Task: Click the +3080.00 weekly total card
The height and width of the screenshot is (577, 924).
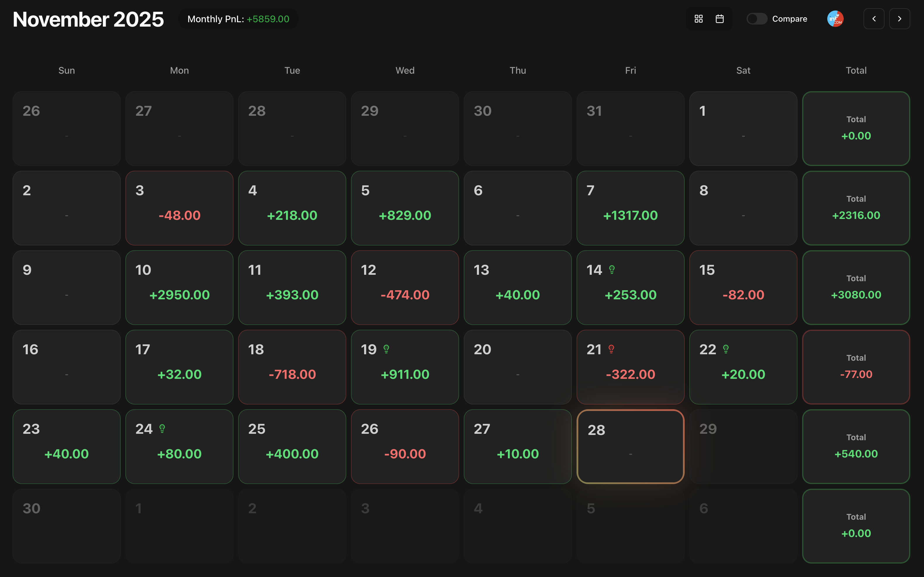Action: pyautogui.click(x=856, y=287)
